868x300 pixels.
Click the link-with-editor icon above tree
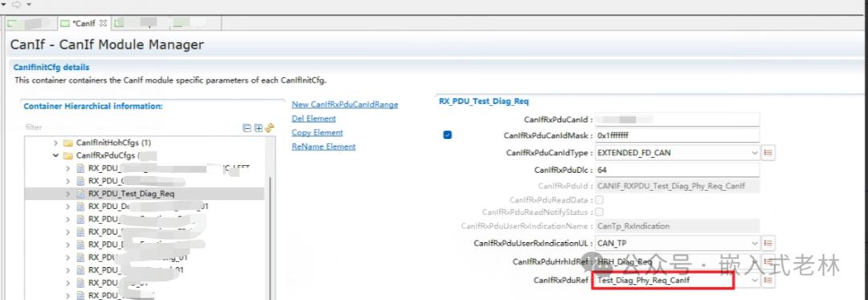[x=269, y=128]
